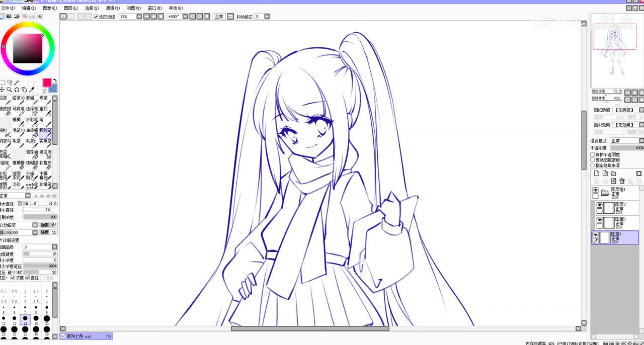Delete the selected layer with trash icon
The height and width of the screenshot is (345, 644).
tap(622, 181)
